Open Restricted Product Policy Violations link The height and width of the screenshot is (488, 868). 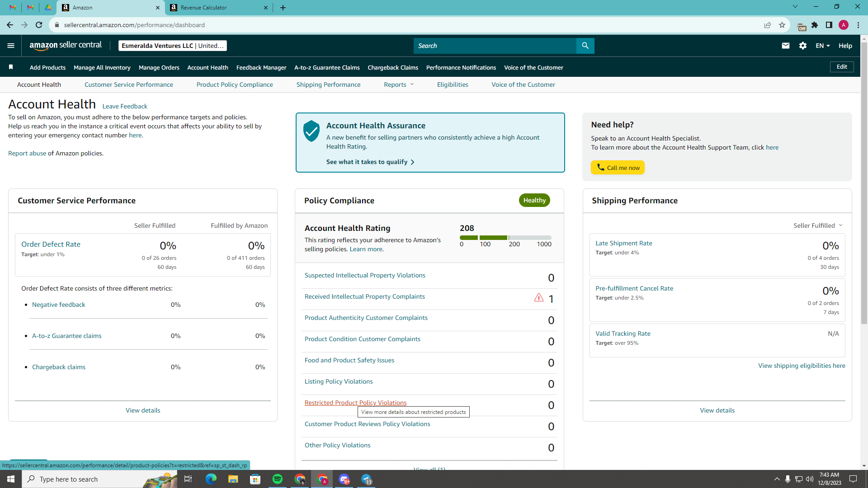[x=355, y=403]
